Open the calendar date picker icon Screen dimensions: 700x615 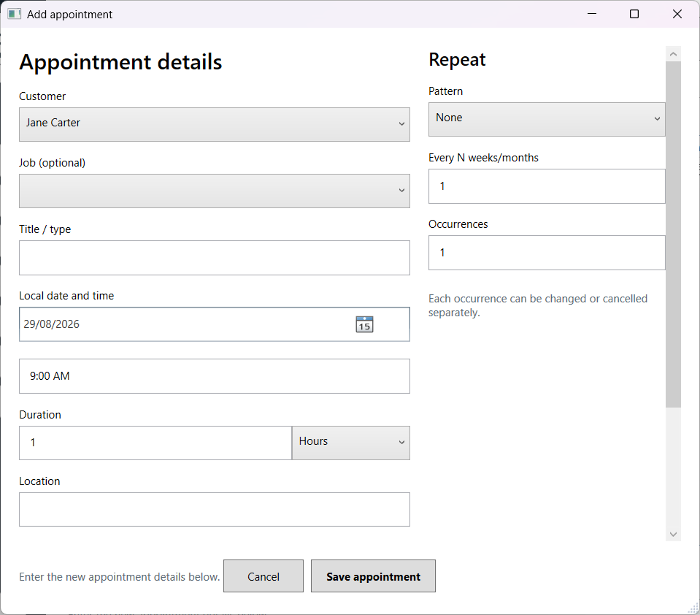click(364, 324)
